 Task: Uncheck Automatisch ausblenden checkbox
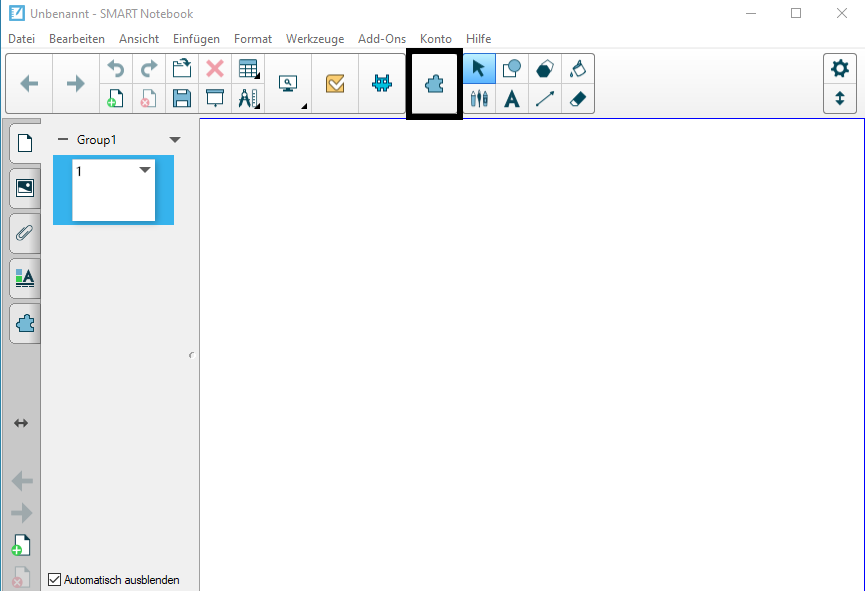[x=55, y=579]
